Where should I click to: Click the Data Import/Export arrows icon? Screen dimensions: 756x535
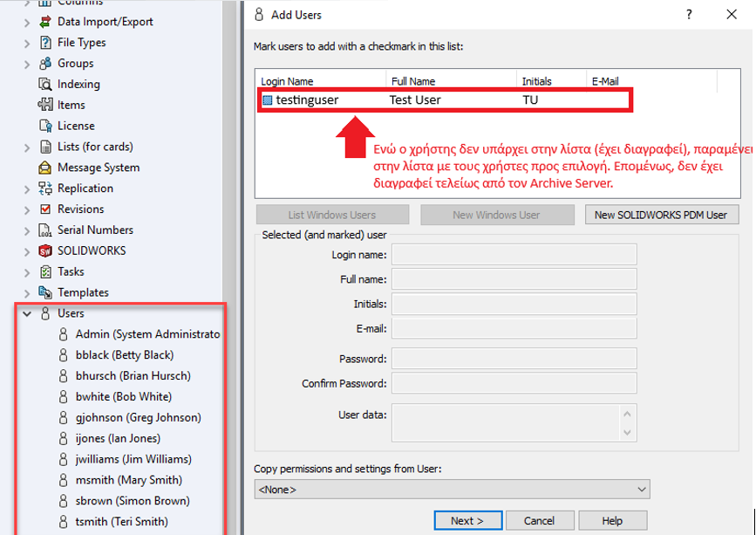(x=45, y=22)
